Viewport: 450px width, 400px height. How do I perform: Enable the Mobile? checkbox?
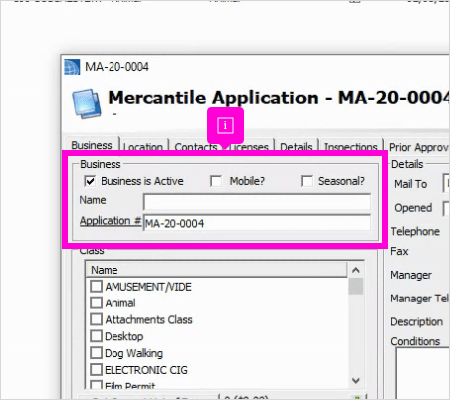click(x=216, y=181)
